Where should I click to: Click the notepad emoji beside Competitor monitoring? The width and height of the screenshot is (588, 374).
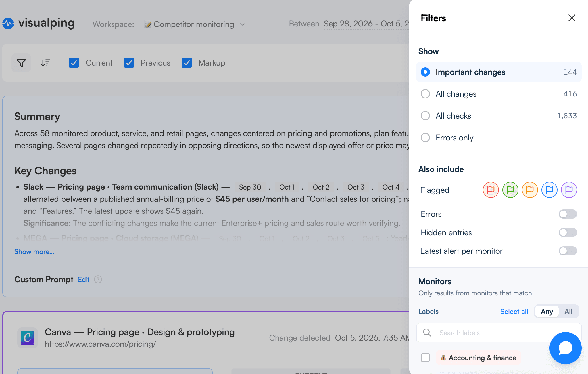pyautogui.click(x=148, y=24)
